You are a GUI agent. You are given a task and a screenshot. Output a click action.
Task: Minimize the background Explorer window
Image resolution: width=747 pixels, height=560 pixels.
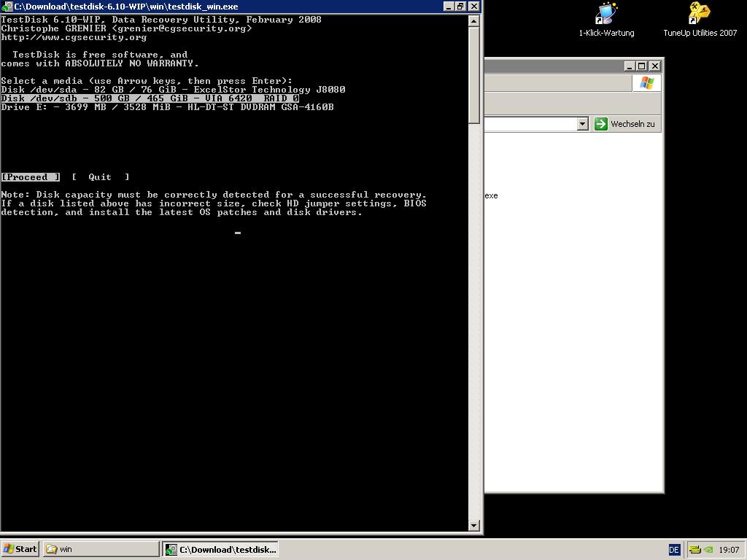[630, 66]
